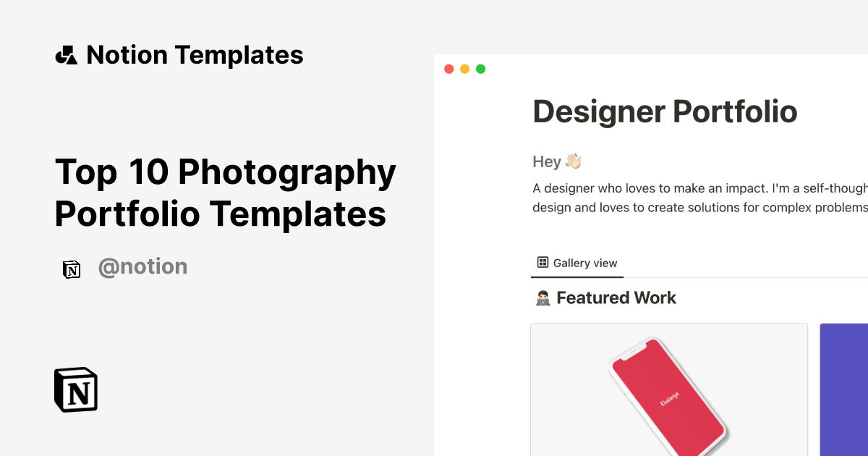
Task: Click the small Notion avatar beside @notion
Action: [72, 269]
